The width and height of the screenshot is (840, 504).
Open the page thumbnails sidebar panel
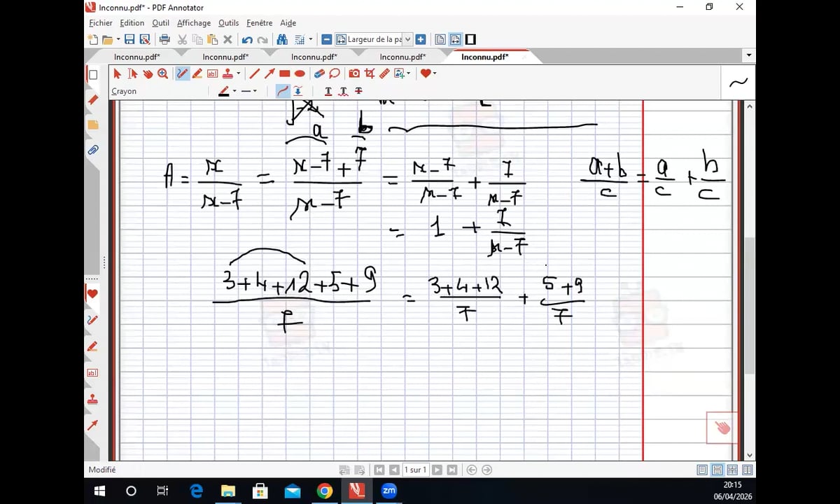pyautogui.click(x=92, y=74)
